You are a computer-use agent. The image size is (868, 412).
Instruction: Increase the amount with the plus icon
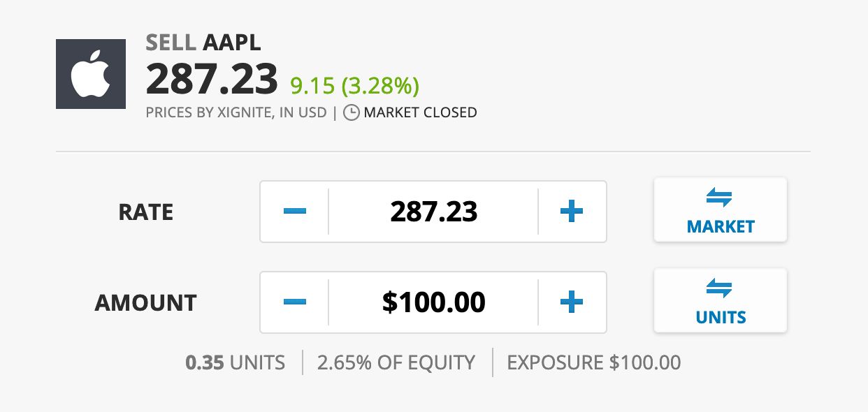(x=572, y=302)
